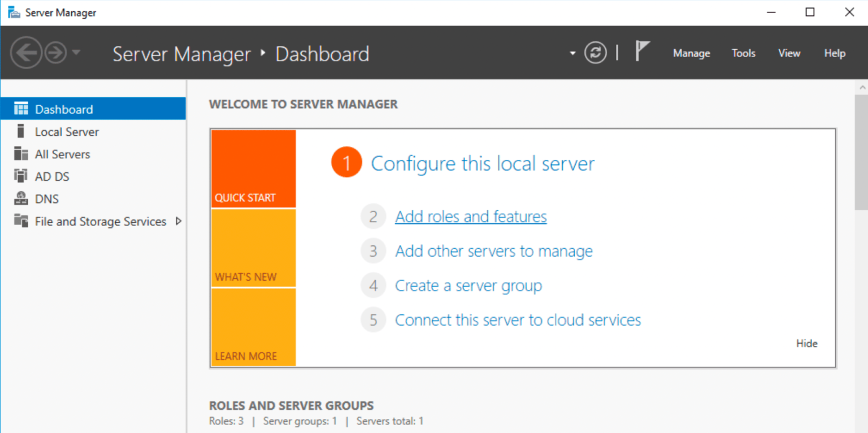The width and height of the screenshot is (868, 433).
Task: Click the vertical scrollbar thumb
Action: click(x=861, y=153)
